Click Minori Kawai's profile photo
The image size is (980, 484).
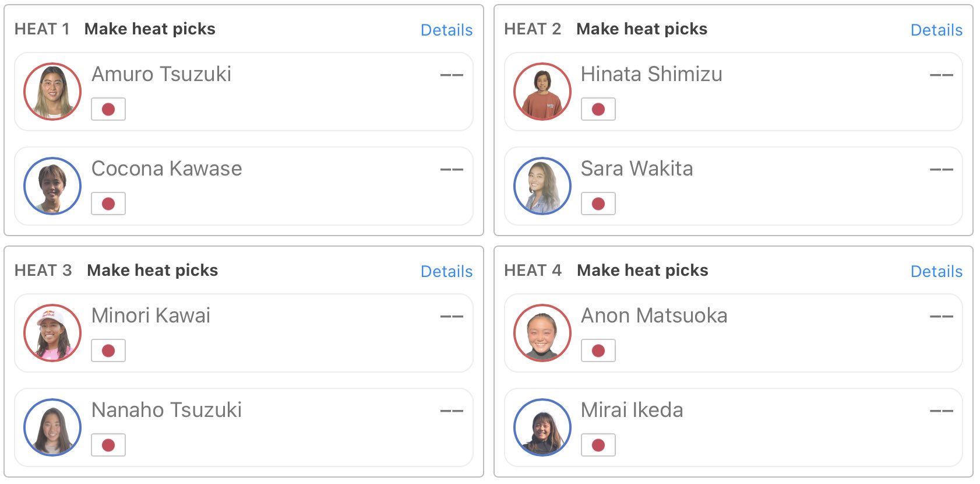click(52, 333)
